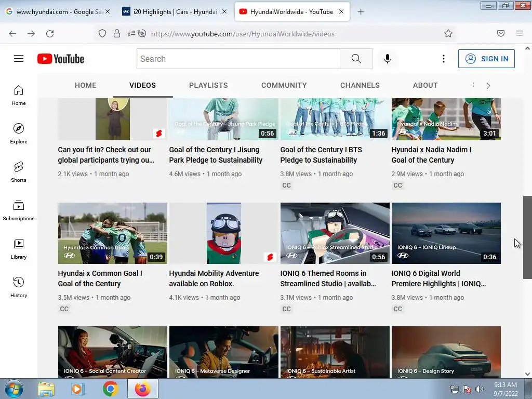Click the site permissions icon in the address bar
Screen dimensions: 532x399
click(131, 34)
